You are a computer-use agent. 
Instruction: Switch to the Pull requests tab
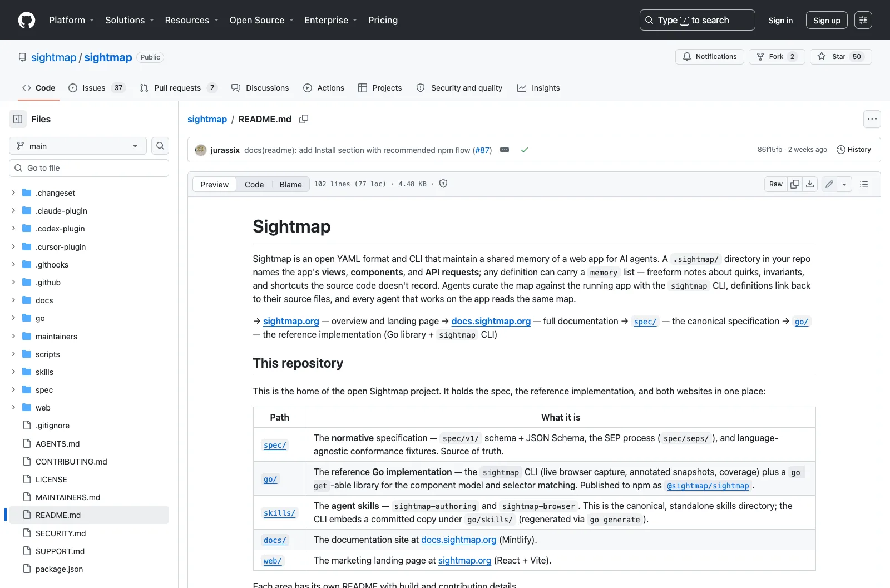179,88
